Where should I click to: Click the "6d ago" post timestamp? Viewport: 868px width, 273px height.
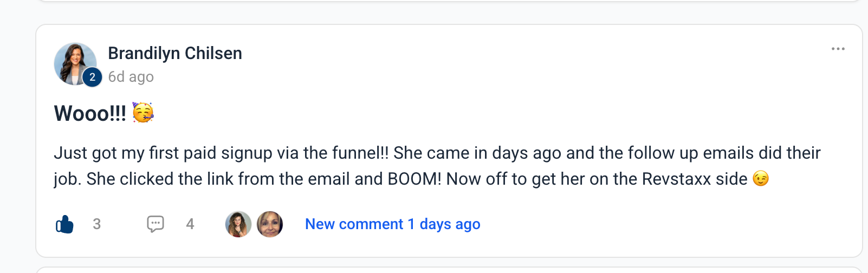[131, 77]
